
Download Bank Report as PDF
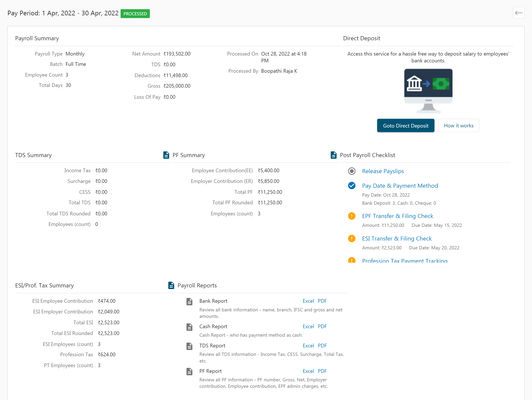pos(322,301)
